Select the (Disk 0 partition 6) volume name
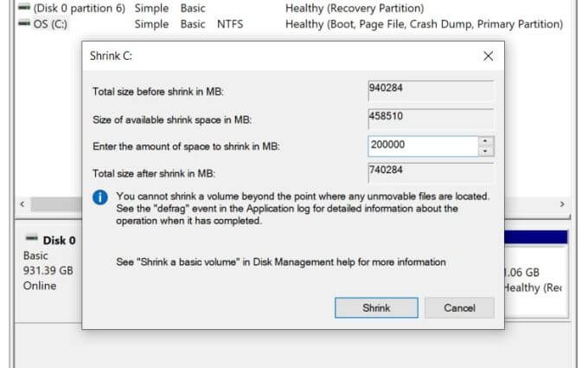This screenshot has width=588, height=368. tap(80, 8)
